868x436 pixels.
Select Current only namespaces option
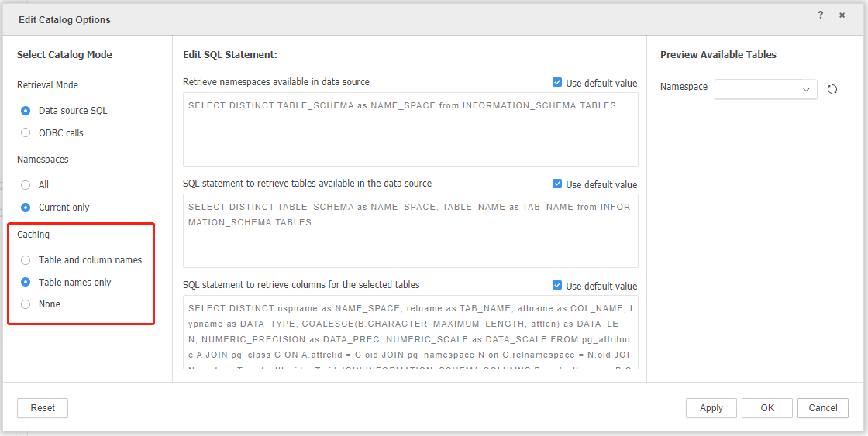(x=26, y=208)
